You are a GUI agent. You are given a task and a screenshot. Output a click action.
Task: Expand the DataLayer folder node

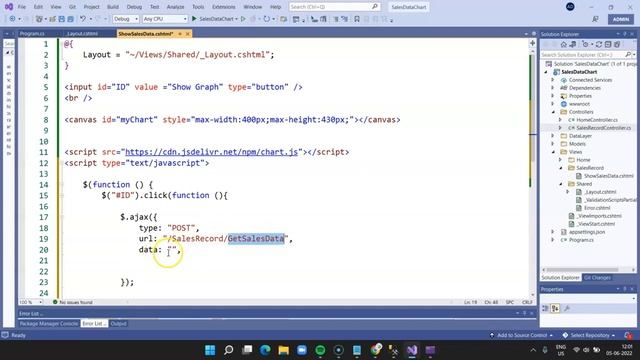[x=553, y=136]
